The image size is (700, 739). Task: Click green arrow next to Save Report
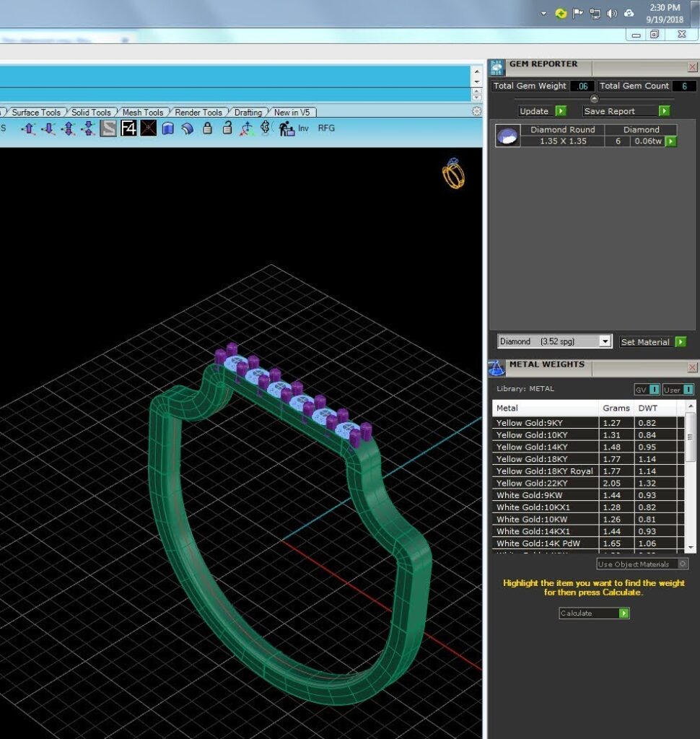click(x=664, y=110)
